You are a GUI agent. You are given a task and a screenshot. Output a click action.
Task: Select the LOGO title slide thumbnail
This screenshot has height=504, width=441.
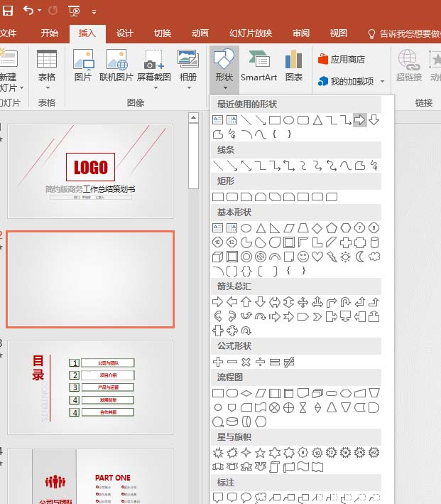[x=90, y=171]
